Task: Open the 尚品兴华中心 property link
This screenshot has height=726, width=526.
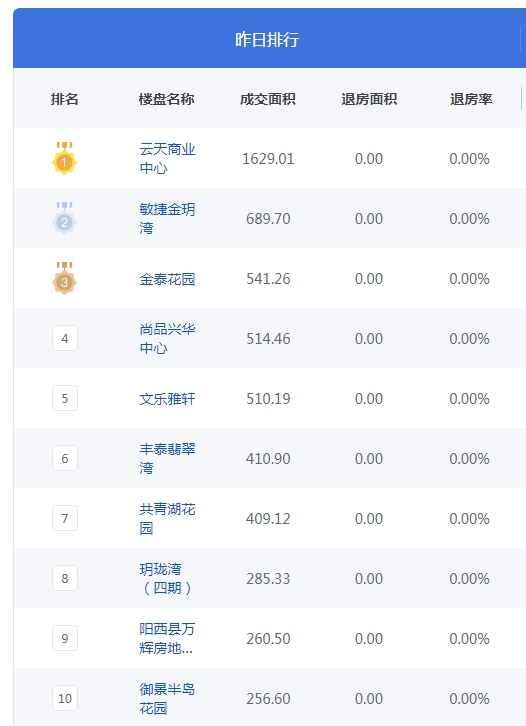Action: point(167,338)
